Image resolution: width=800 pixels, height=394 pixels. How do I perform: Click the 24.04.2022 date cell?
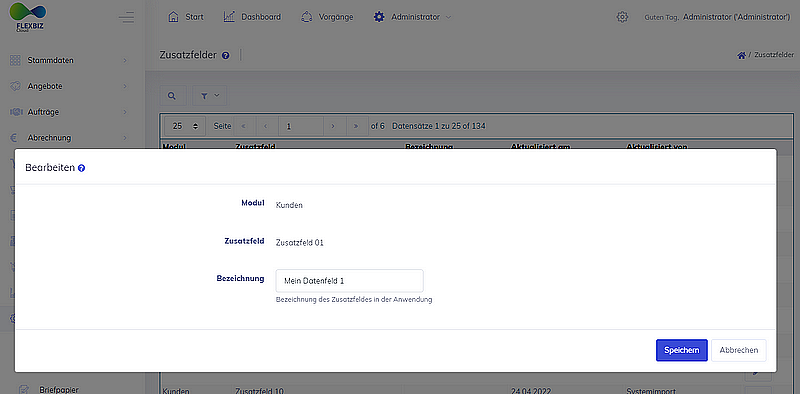530,391
